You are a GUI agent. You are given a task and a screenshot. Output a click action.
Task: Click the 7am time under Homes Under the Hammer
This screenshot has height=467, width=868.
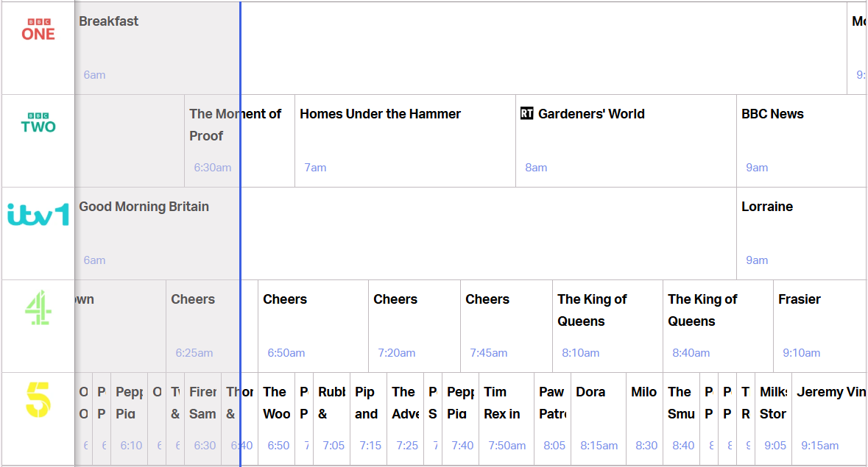316,168
